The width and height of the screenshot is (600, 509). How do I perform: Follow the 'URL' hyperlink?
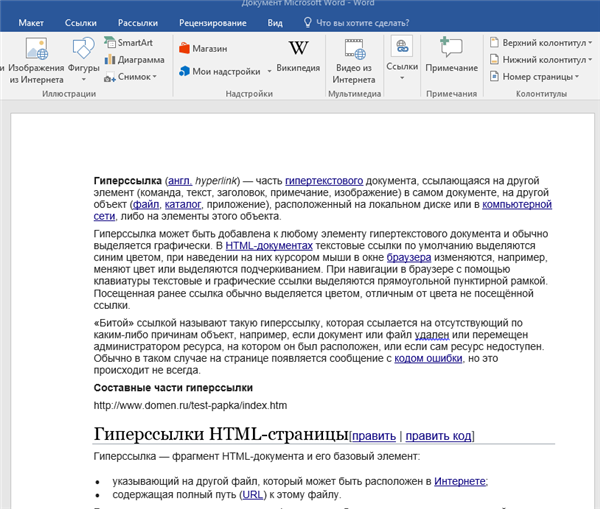click(253, 495)
